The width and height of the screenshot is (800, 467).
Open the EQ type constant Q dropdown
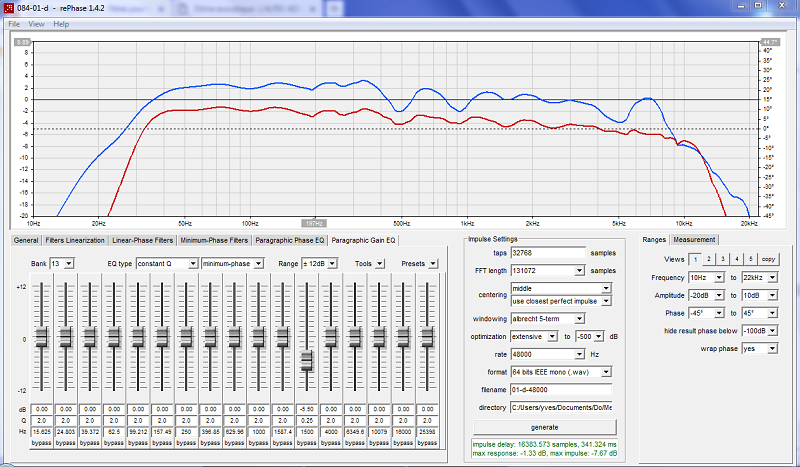point(193,264)
